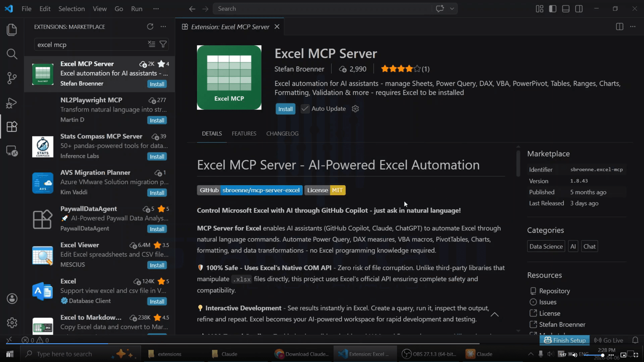Screen dimensions: 644x362
Task: Install the Excel Viewer extension
Action: (x=157, y=265)
